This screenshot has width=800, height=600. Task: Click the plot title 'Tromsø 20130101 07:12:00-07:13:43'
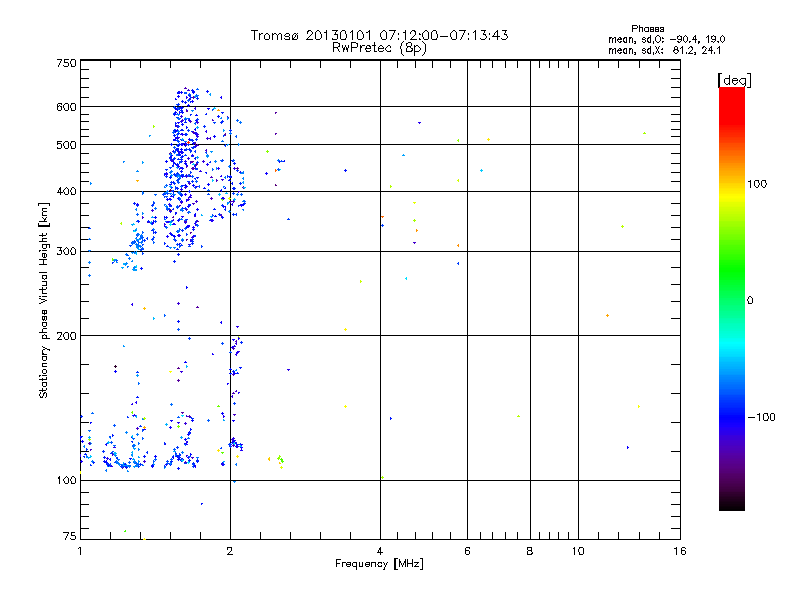[x=379, y=35]
